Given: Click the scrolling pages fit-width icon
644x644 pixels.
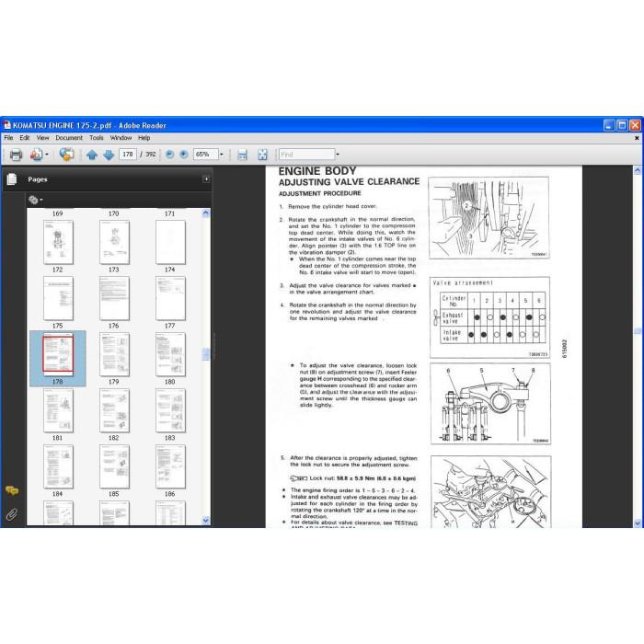Looking at the screenshot, I should click(x=242, y=155).
